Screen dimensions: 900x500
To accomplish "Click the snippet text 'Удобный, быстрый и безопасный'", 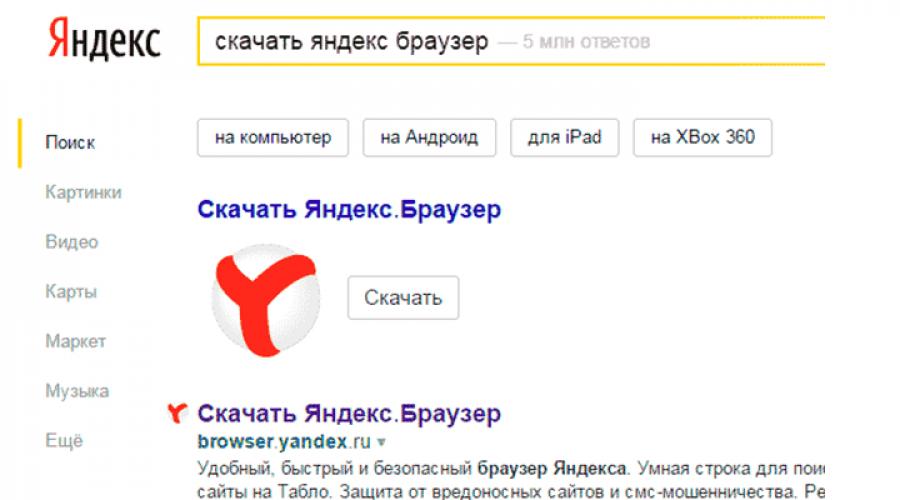I will 335,468.
